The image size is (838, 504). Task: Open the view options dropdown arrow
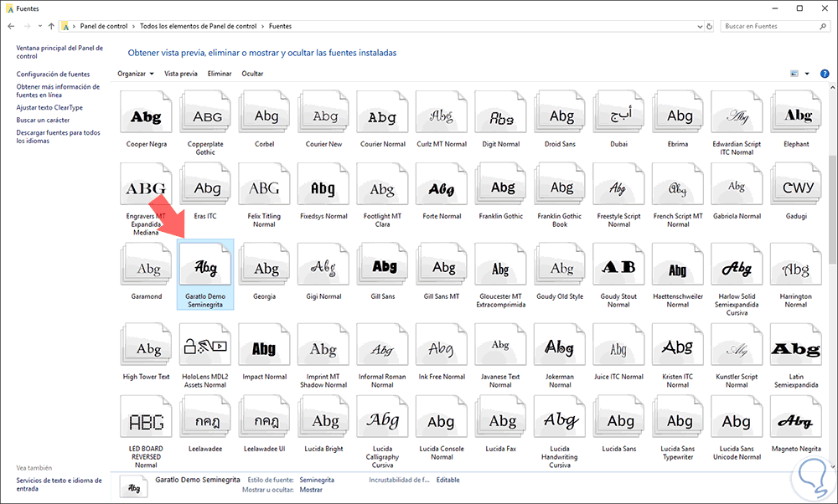[x=807, y=74]
